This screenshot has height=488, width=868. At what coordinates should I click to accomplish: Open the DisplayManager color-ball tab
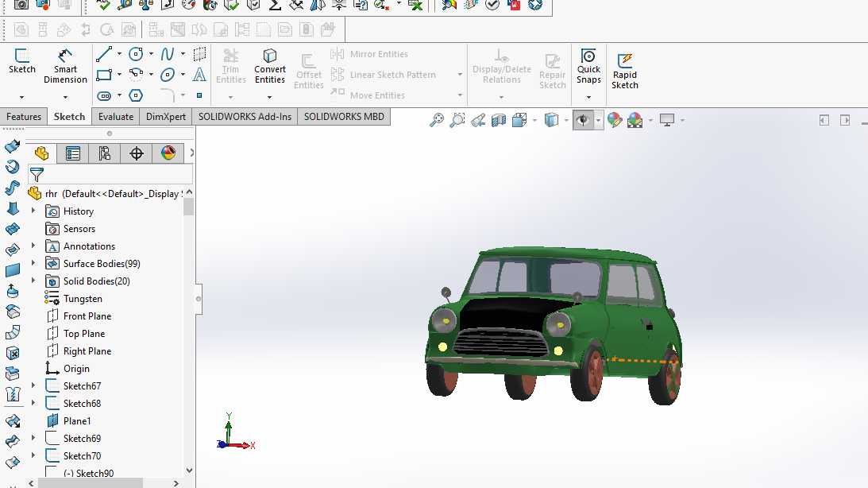(168, 153)
